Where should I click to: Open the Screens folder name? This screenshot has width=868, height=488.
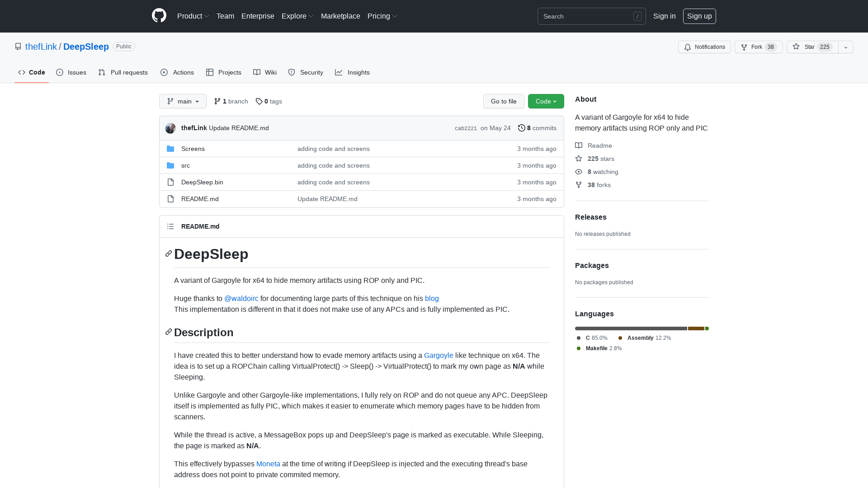pyautogui.click(x=193, y=149)
